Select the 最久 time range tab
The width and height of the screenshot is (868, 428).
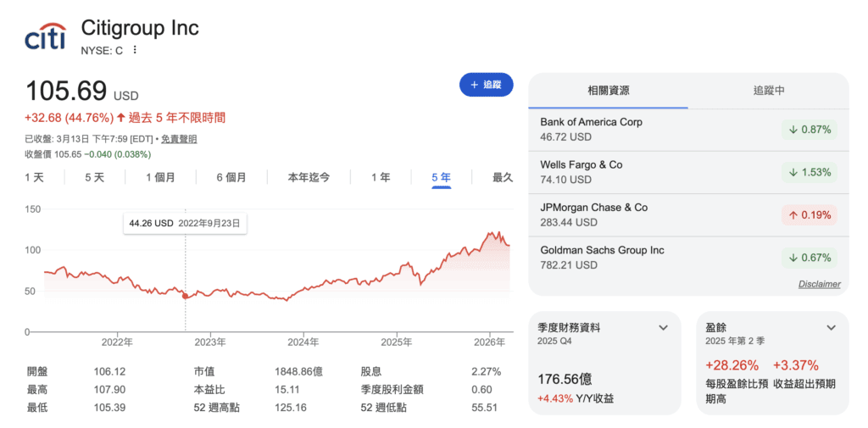click(x=503, y=178)
